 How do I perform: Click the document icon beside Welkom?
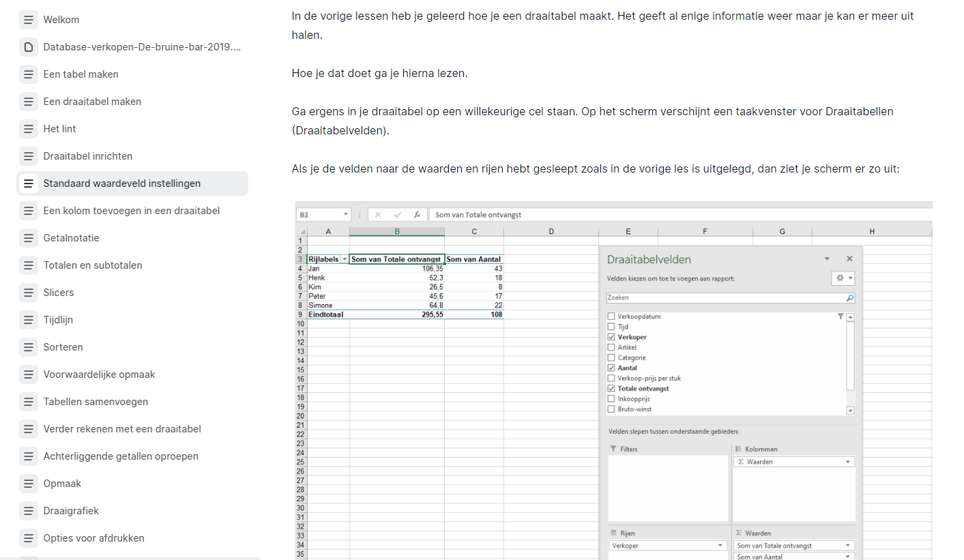click(28, 20)
